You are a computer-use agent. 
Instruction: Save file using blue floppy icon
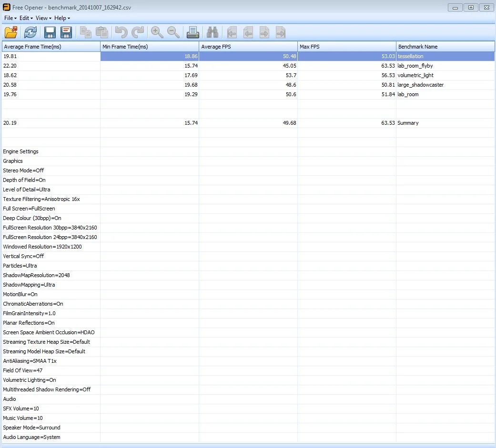point(50,32)
